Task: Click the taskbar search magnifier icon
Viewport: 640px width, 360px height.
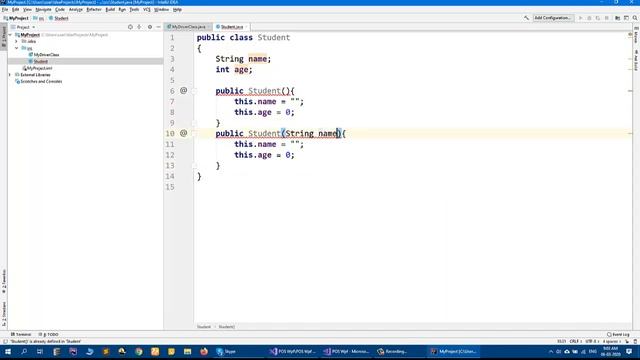Action: (24, 351)
